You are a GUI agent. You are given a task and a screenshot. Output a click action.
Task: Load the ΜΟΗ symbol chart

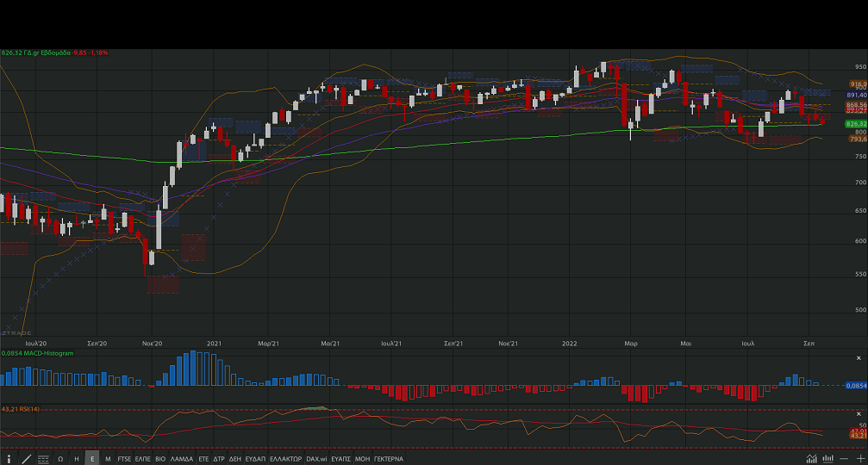pyautogui.click(x=363, y=459)
